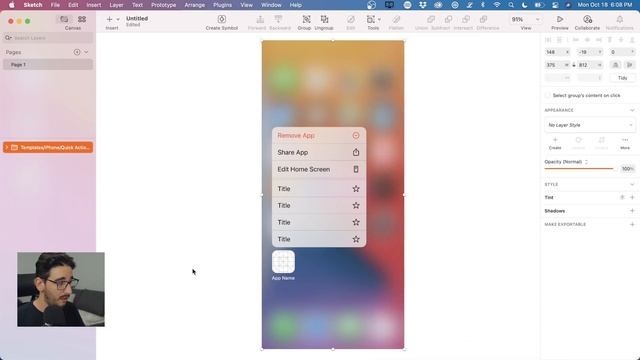Switch to Canvas view icon
640x360 pixels.
pyautogui.click(x=64, y=19)
